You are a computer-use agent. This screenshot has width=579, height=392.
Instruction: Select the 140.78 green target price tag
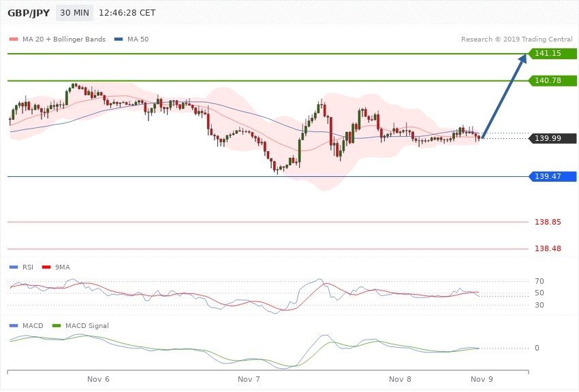point(553,80)
